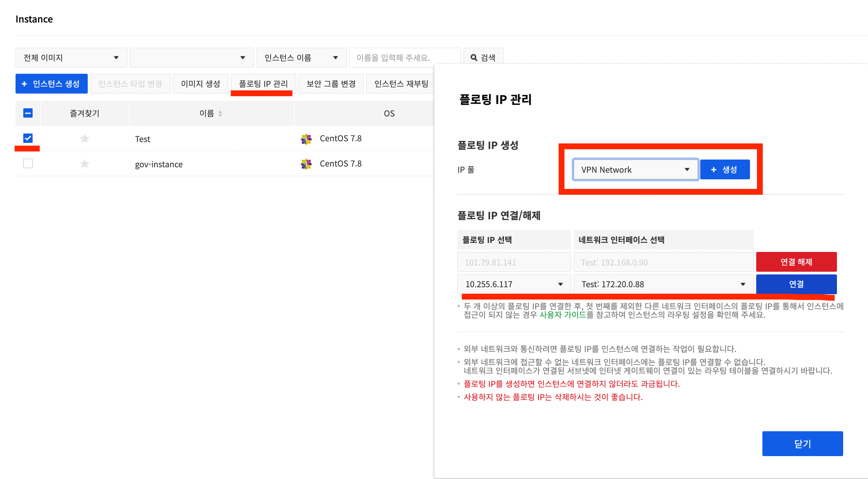The image size is (868, 479).
Task: Open the 10.255.6.117 floating IP dropdown
Action: [x=514, y=284]
